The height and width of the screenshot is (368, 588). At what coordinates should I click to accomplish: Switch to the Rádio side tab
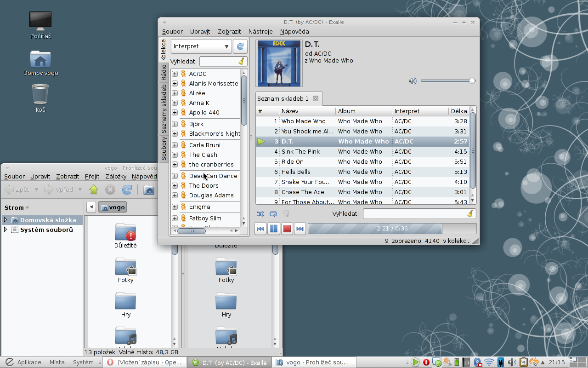coord(164,73)
